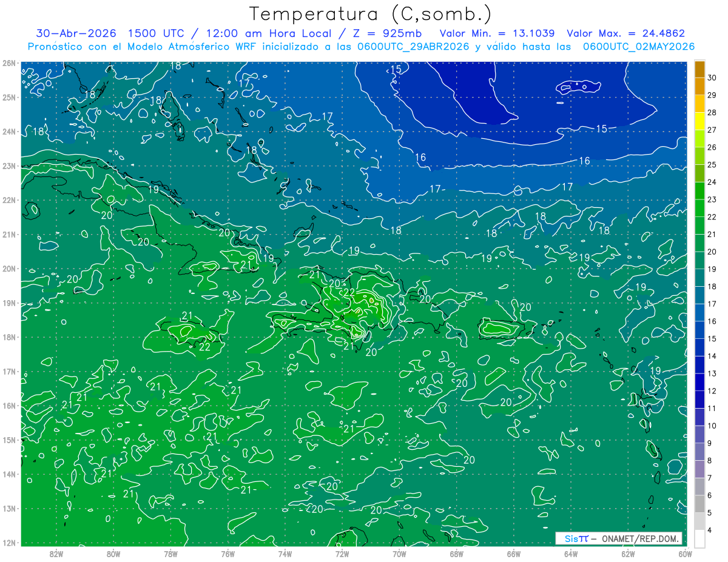The height and width of the screenshot is (562, 728).
Task: Click the ONAMET/REP.DOM. credit label
Action: click(639, 538)
